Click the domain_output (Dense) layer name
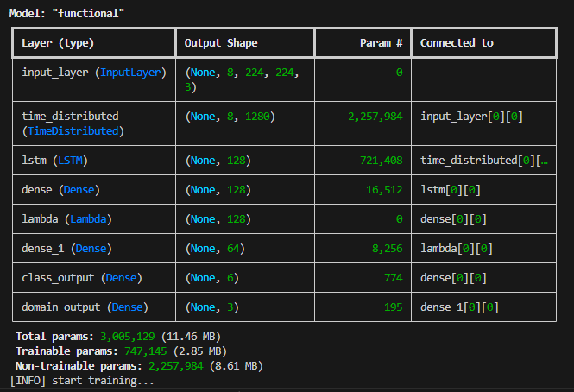Image resolution: width=574 pixels, height=392 pixels. [84, 307]
